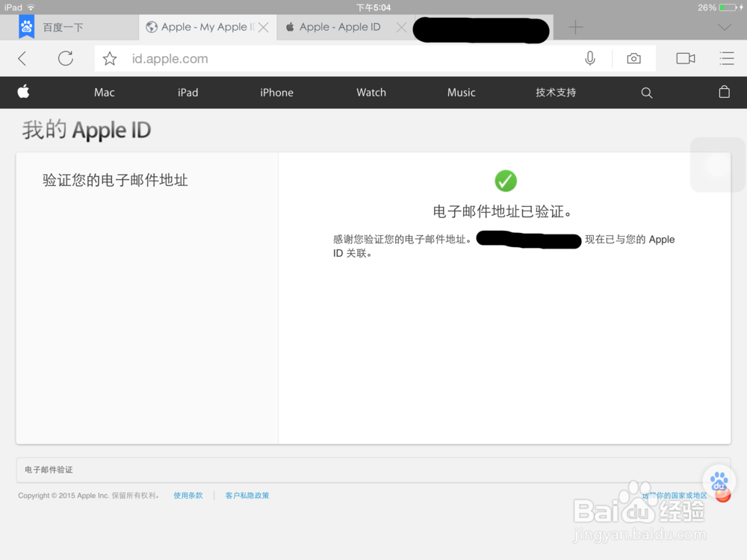
Task: Go back with the browser back arrow
Action: [22, 58]
